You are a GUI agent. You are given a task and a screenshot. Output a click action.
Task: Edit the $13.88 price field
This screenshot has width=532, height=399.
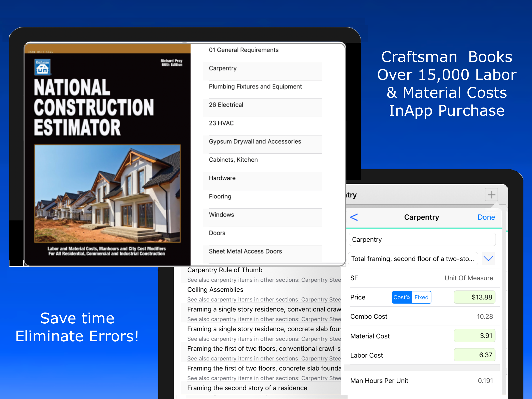click(x=475, y=297)
